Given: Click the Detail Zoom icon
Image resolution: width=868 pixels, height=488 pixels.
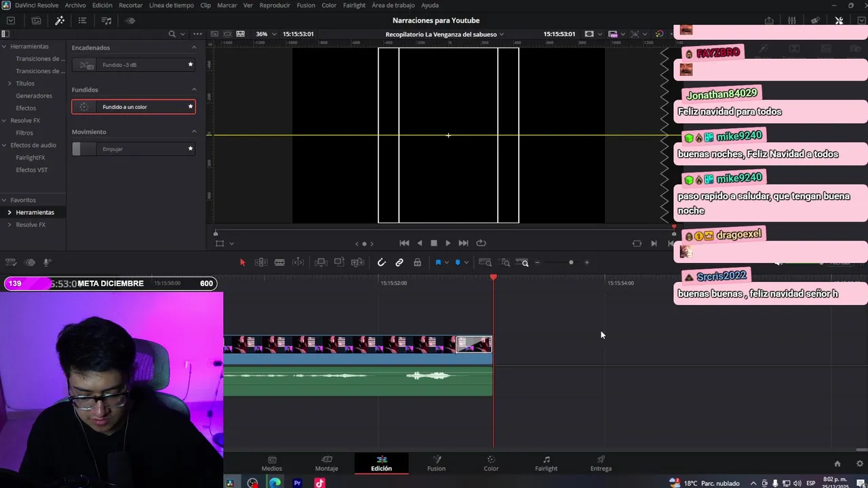Looking at the screenshot, I should tap(505, 262).
